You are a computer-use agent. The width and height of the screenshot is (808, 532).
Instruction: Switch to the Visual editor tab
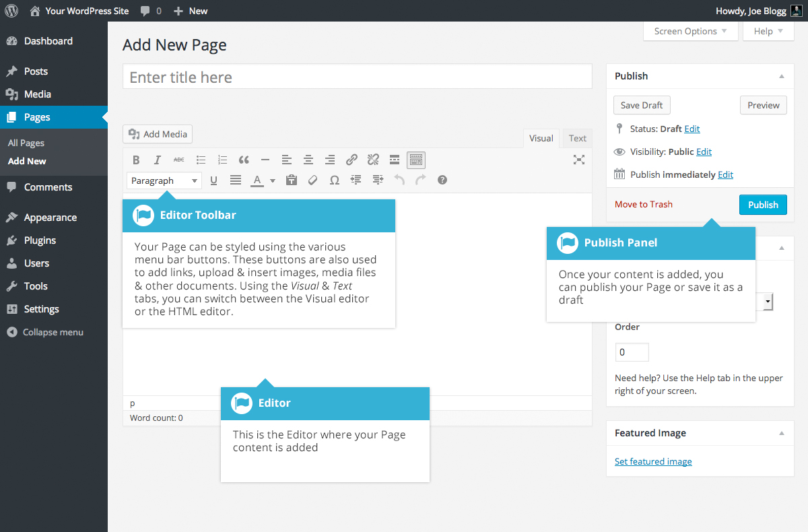tap(541, 138)
